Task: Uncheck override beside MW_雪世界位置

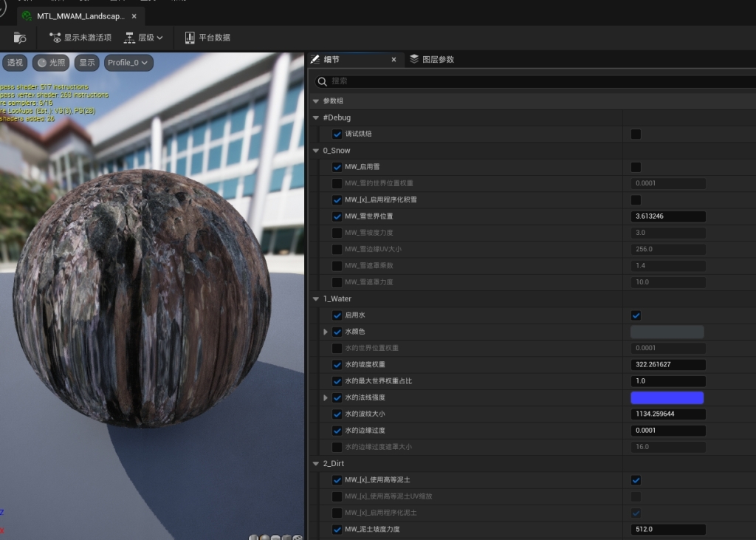Action: click(x=337, y=216)
